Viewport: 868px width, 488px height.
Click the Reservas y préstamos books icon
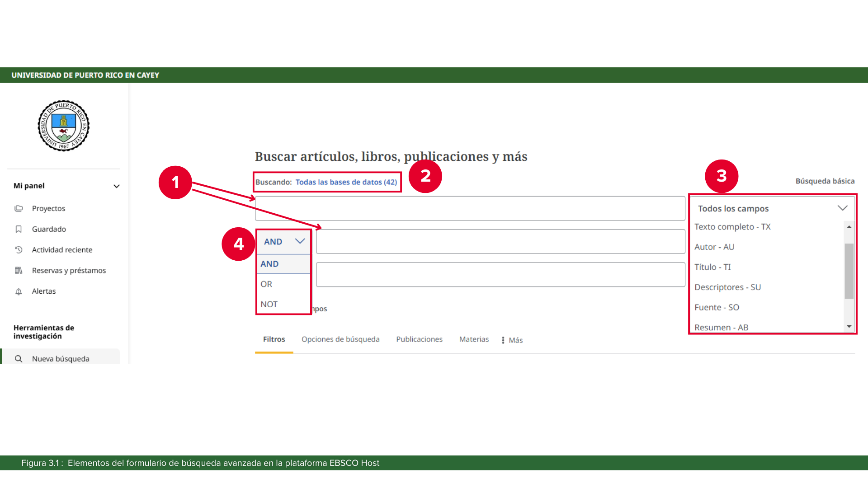(x=19, y=270)
